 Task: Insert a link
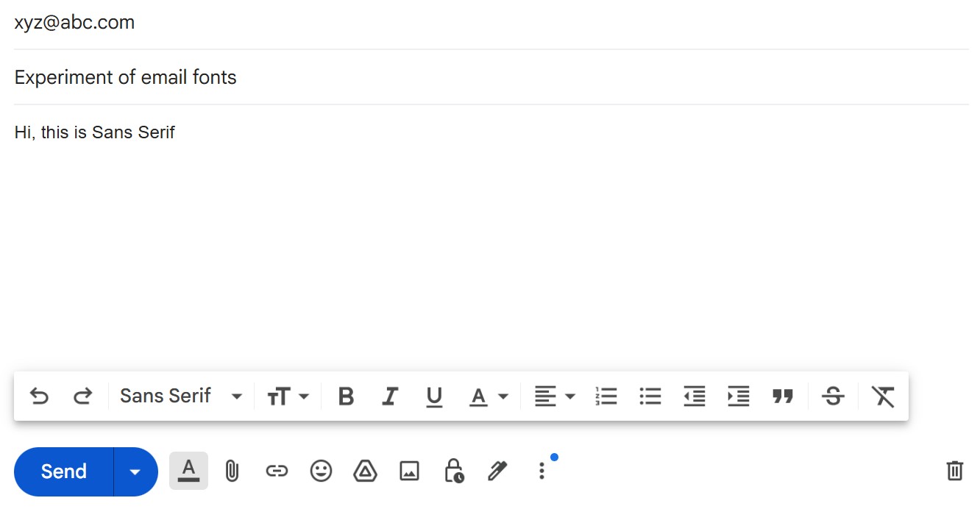coord(277,471)
